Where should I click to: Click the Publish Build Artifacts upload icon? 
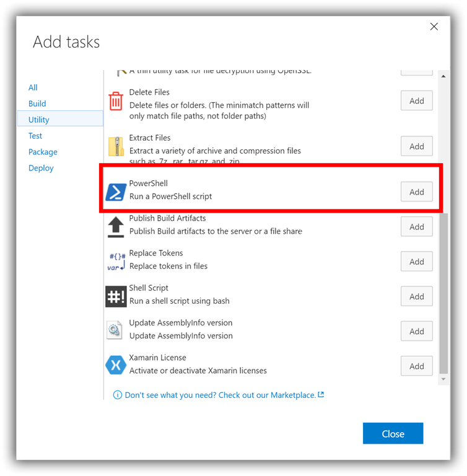[x=116, y=227]
